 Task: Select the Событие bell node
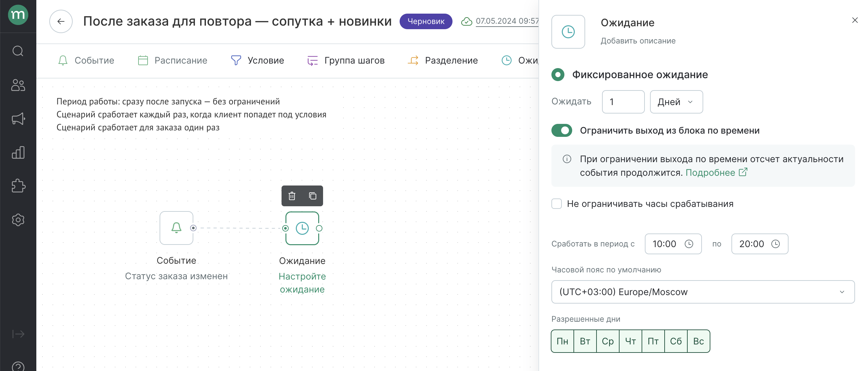[176, 228]
